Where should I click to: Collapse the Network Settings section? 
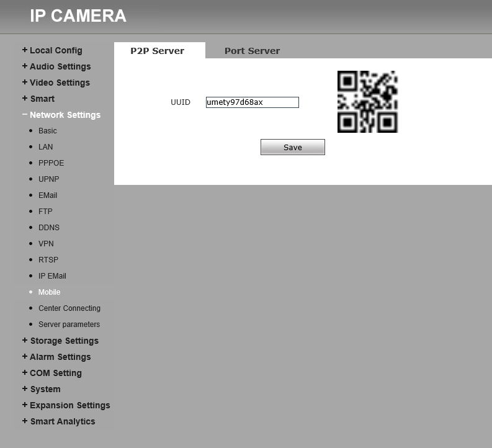[x=61, y=115]
